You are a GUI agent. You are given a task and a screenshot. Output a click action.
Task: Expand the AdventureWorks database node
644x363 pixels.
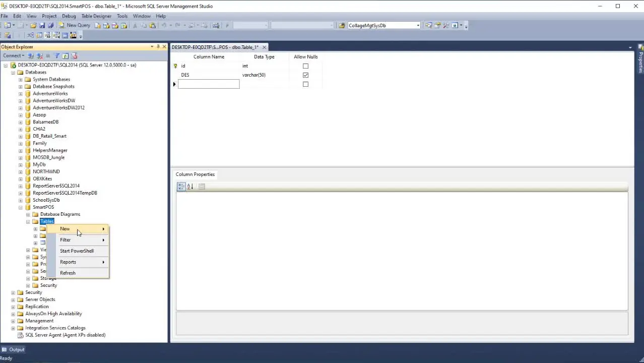21,94
